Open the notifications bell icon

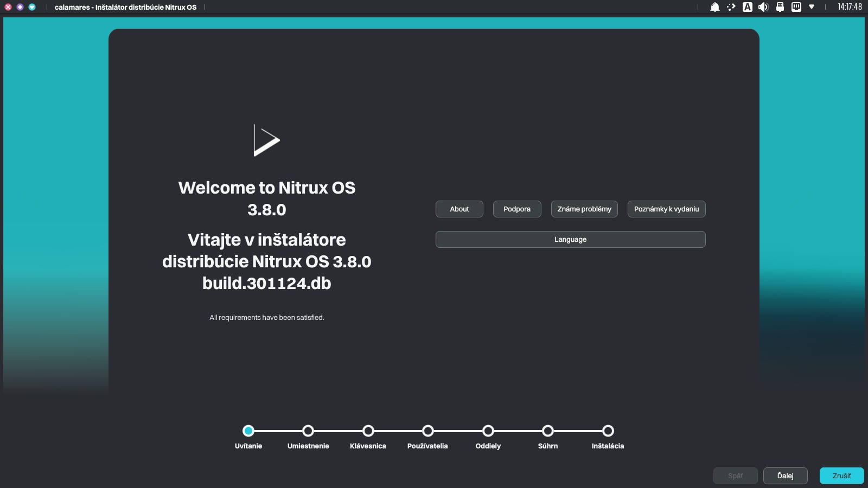[715, 7]
